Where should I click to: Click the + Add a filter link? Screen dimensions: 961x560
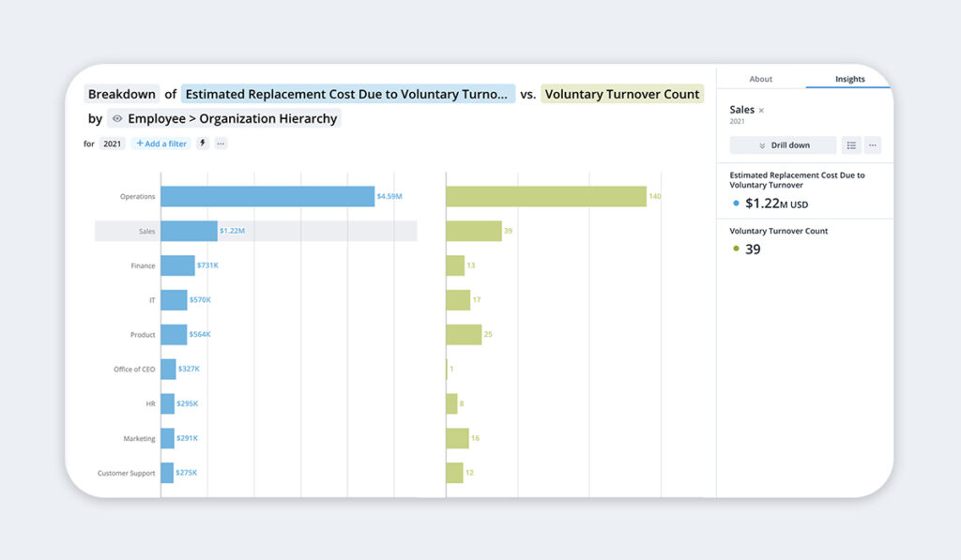[x=161, y=144]
